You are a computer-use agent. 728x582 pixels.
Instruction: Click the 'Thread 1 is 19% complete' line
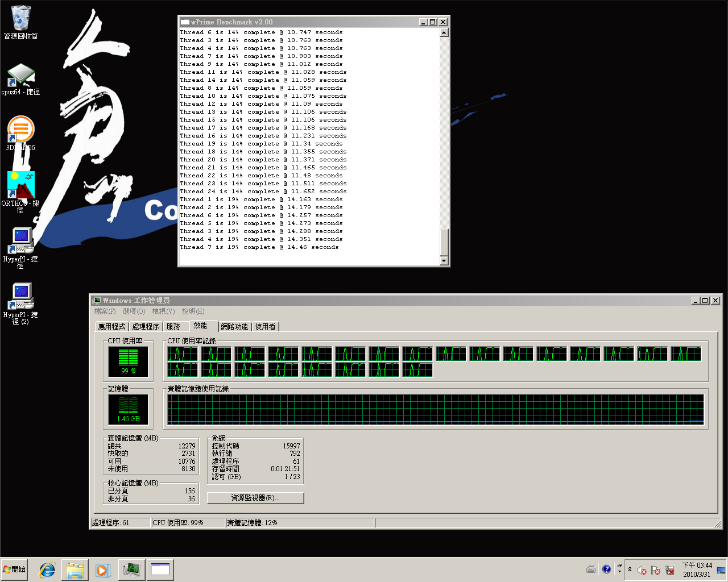click(262, 199)
